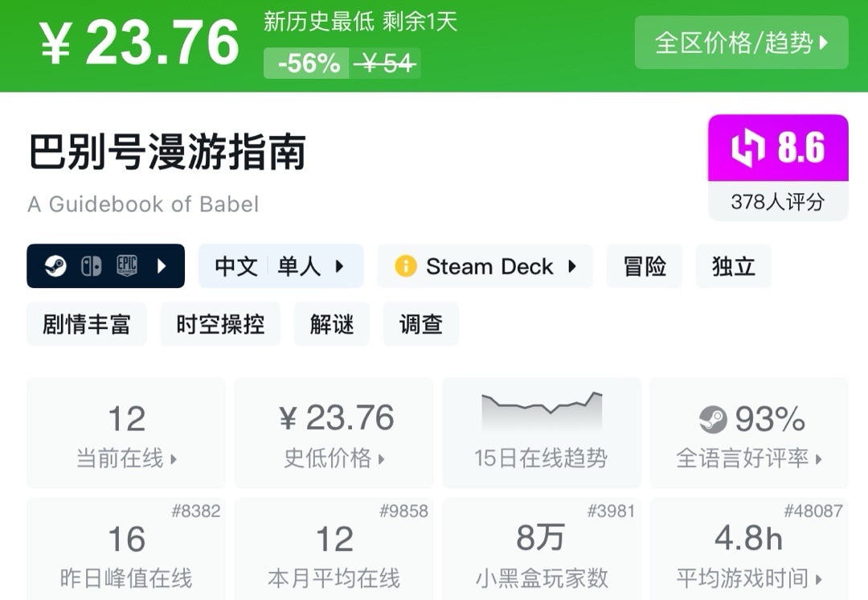View 当前在线 player count details
The image size is (868, 600).
point(126,434)
